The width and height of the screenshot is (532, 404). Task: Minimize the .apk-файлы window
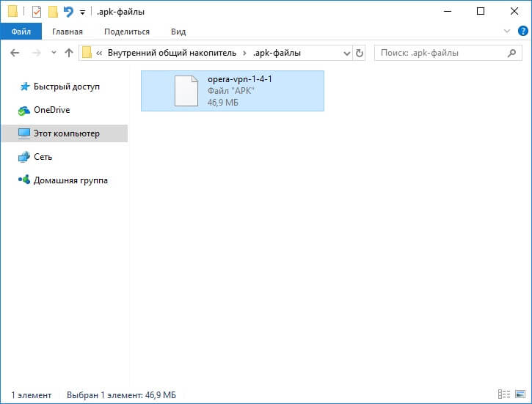(x=448, y=11)
